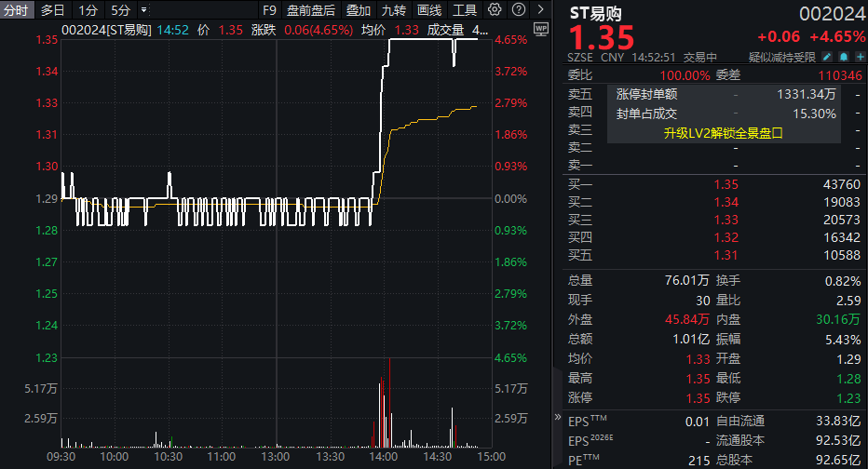Click the F9 button
The height and width of the screenshot is (469, 868).
(x=270, y=10)
